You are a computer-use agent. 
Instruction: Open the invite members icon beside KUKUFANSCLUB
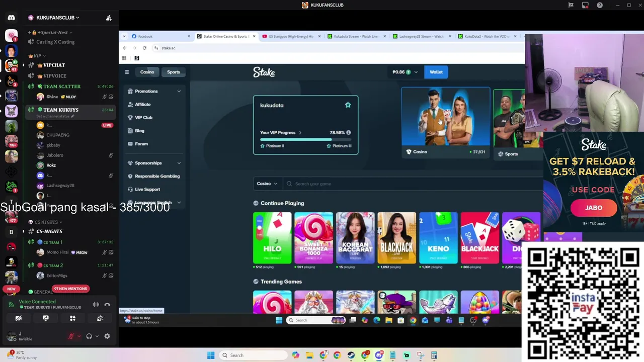pyautogui.click(x=109, y=18)
